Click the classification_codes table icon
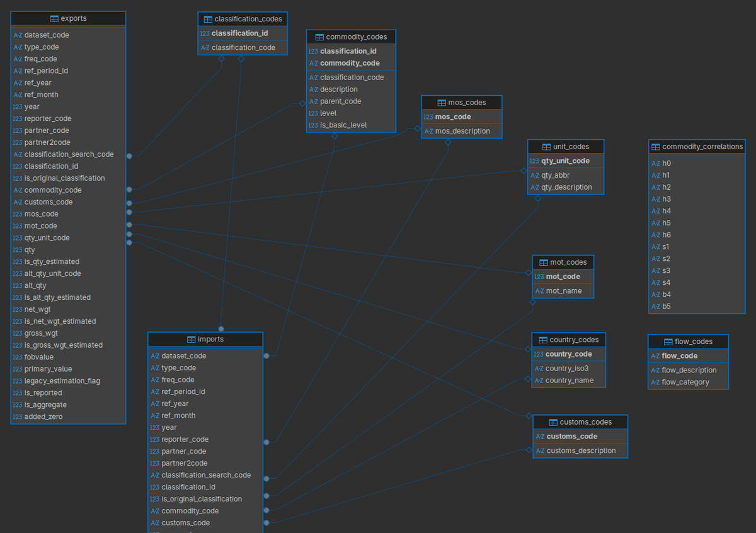756x533 pixels. point(208,19)
